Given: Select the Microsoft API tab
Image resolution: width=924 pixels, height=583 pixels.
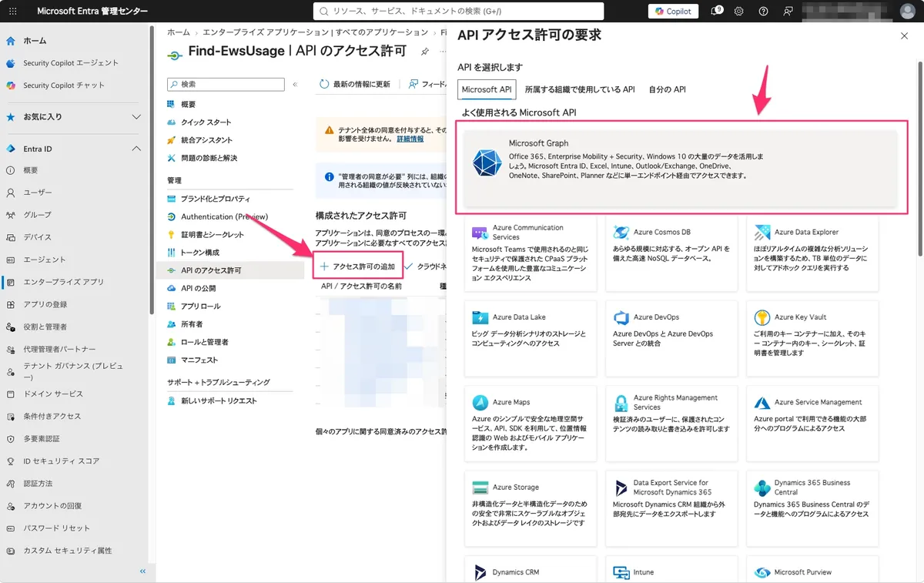Looking at the screenshot, I should 487,89.
